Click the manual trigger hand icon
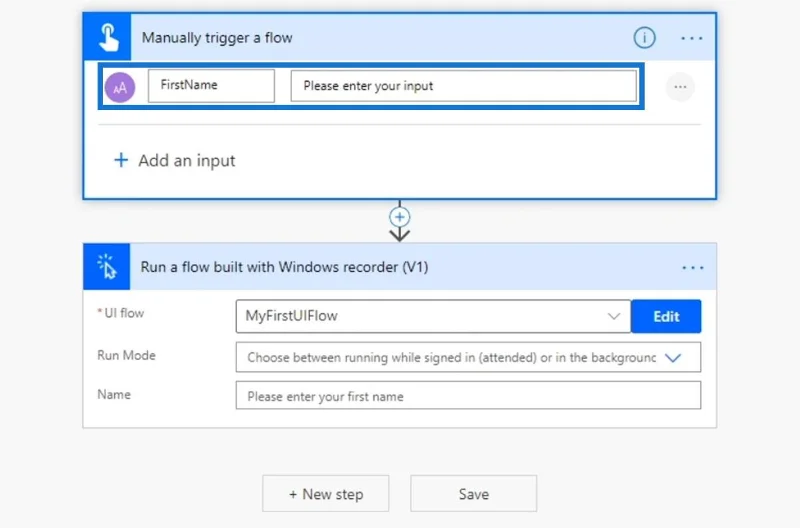 click(x=108, y=37)
